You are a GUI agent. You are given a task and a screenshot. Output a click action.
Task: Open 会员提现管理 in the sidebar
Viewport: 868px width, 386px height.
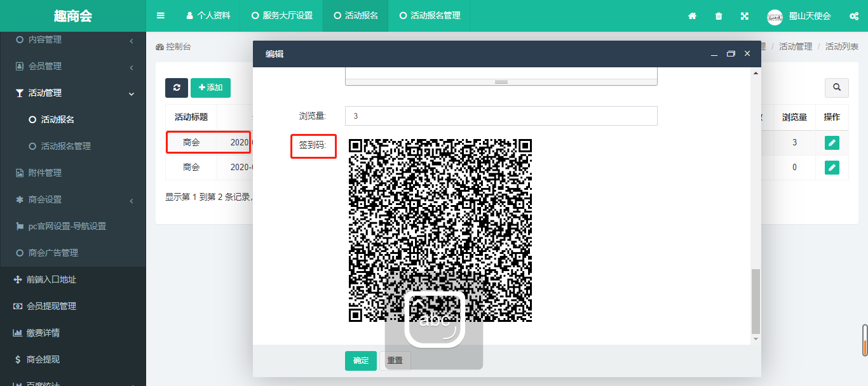click(x=51, y=306)
